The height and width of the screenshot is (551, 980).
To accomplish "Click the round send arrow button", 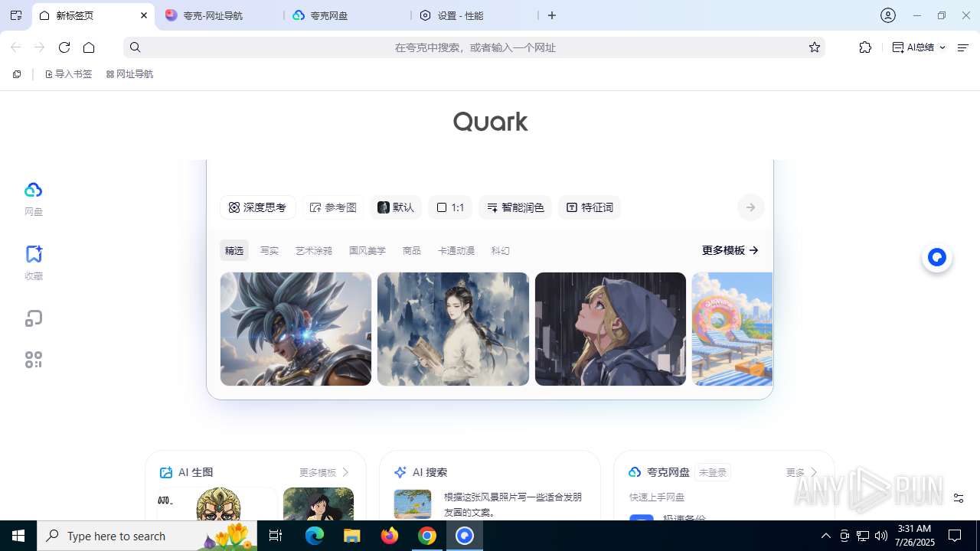I will [x=751, y=207].
